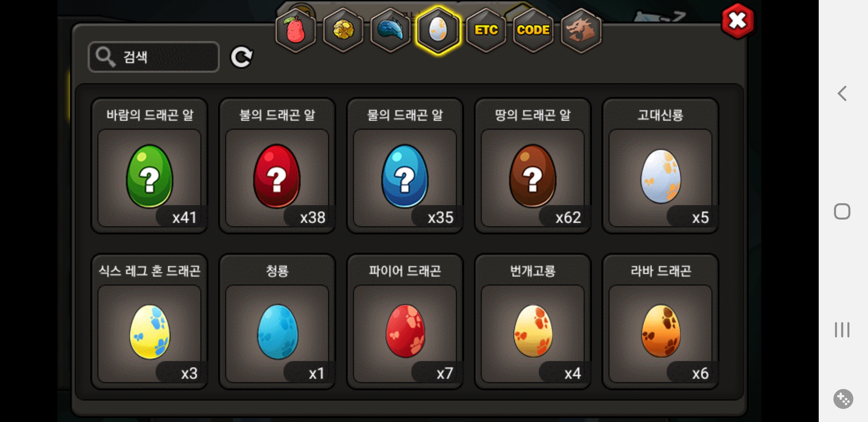
Task: Open the food fruit inventory tab
Action: [x=296, y=30]
